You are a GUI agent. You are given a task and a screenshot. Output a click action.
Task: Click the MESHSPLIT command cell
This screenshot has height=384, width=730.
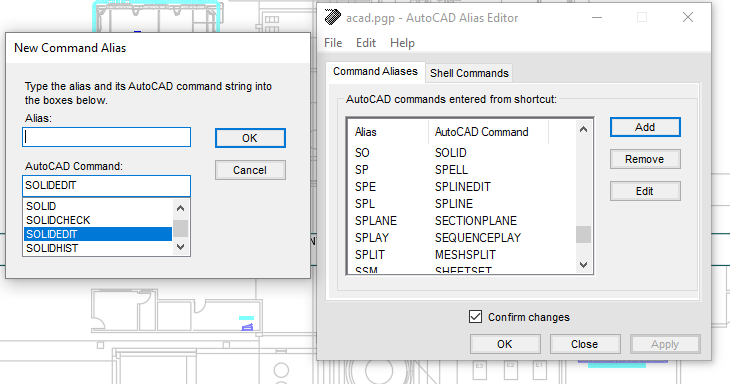point(465,255)
